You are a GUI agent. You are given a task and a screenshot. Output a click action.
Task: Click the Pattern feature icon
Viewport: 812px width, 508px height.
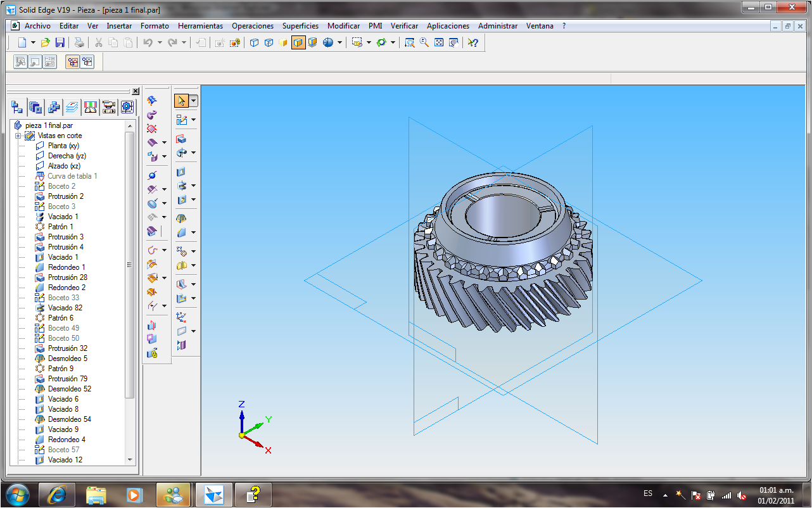pos(182,251)
